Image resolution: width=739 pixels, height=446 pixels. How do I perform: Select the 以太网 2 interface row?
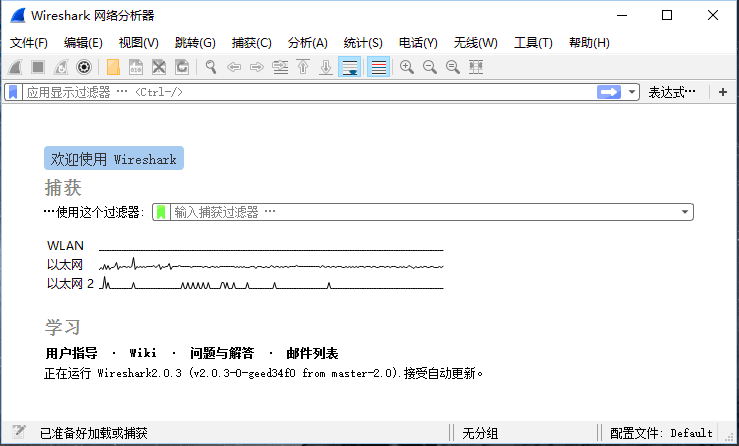pos(245,284)
